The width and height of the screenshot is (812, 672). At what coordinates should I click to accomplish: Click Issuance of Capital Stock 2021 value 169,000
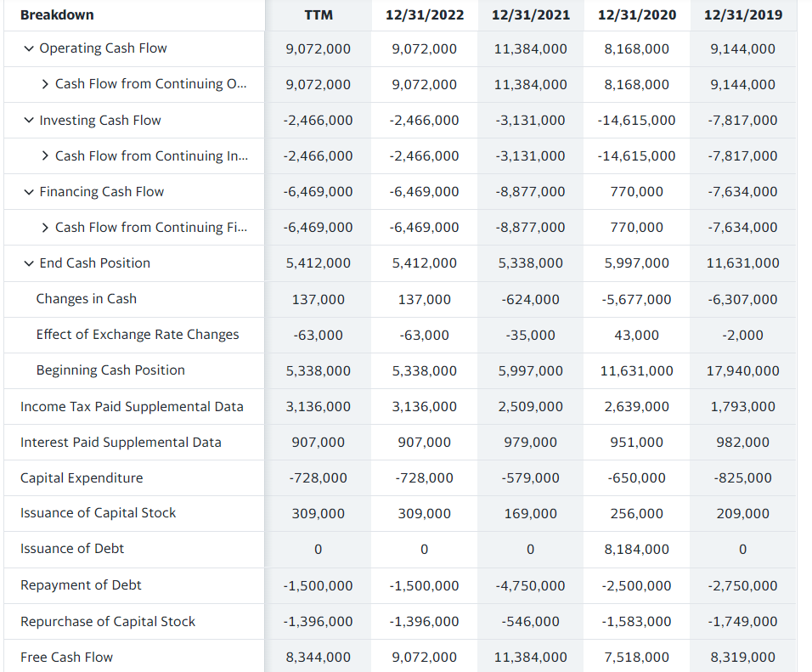coord(531,515)
